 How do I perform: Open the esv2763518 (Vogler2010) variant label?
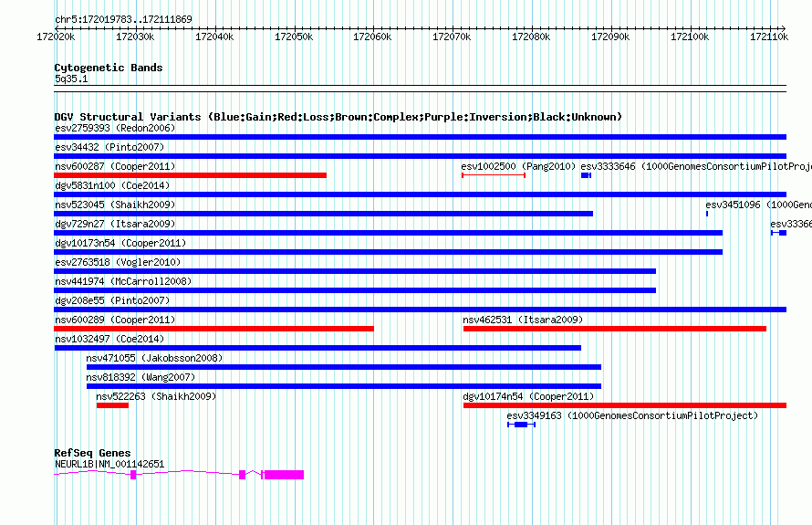coord(118,262)
